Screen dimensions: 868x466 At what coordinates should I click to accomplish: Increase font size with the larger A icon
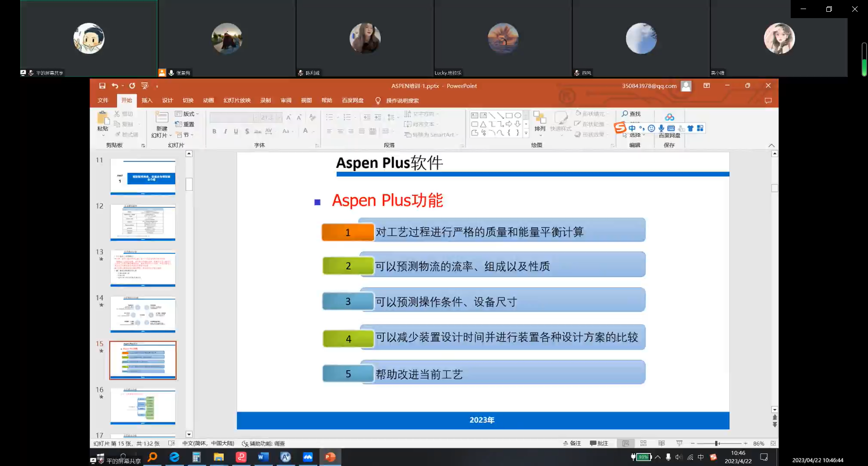[x=288, y=118]
